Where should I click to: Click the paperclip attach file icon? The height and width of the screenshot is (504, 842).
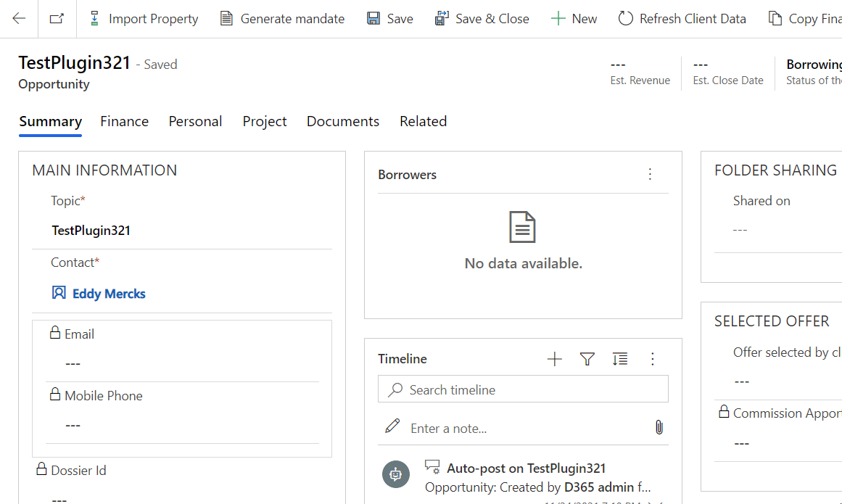[659, 428]
